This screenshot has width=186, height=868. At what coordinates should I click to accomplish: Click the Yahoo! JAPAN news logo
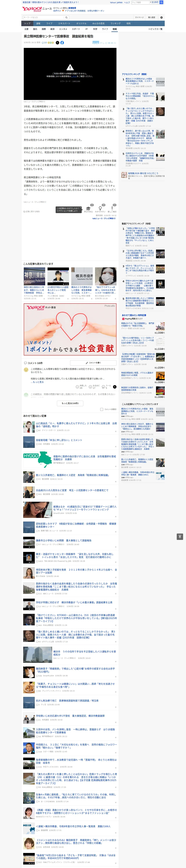37,9
